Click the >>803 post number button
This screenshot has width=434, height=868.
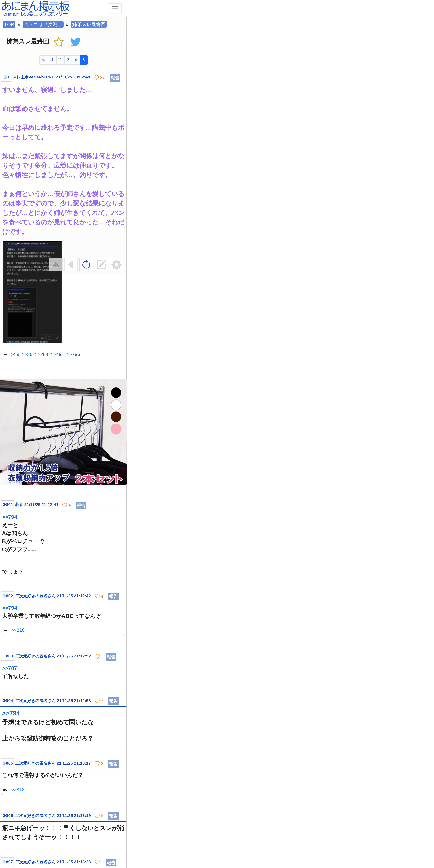coord(7,656)
